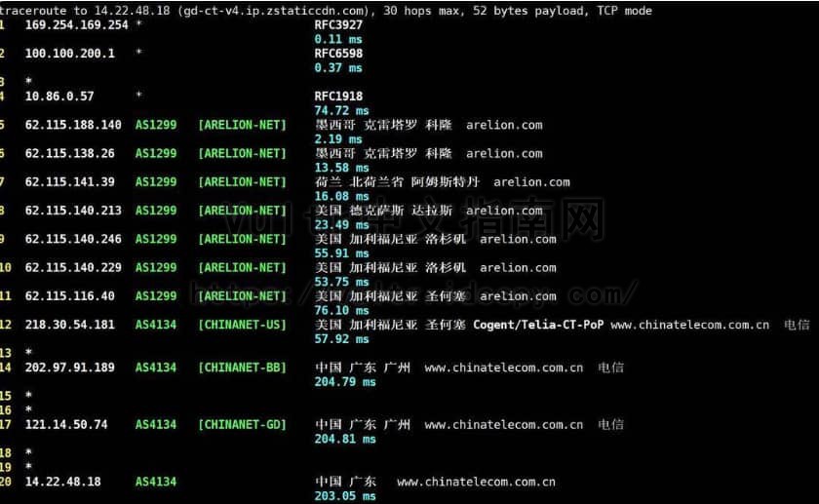The image size is (819, 504).
Task: Select the RFC3927 label
Action: pos(338,25)
